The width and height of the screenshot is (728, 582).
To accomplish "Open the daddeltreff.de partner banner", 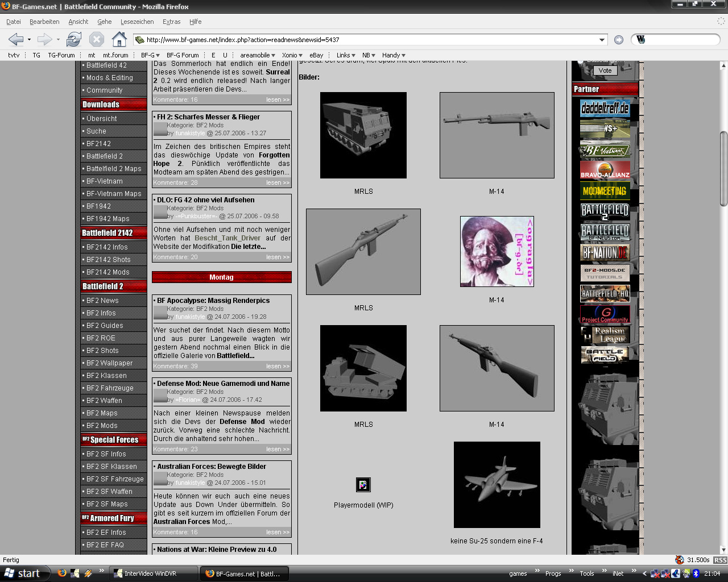I will pyautogui.click(x=605, y=108).
